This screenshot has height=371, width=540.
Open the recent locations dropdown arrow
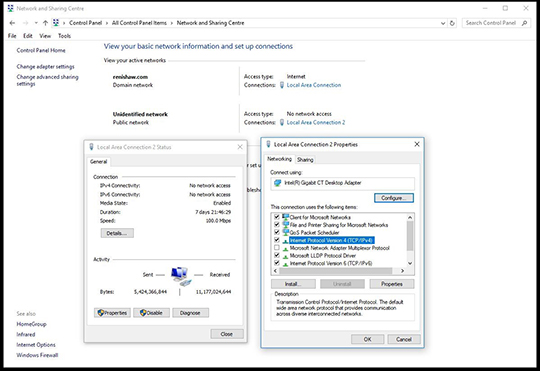pyautogui.click(x=36, y=23)
